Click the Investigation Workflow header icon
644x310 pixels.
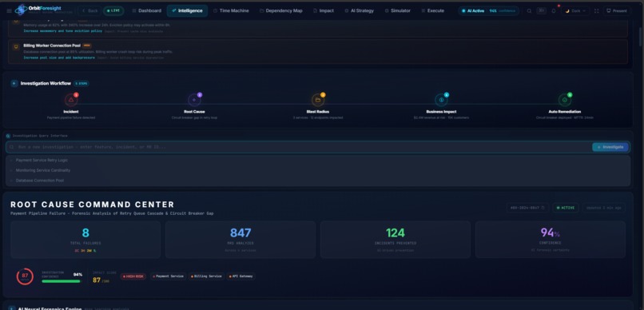[14, 83]
